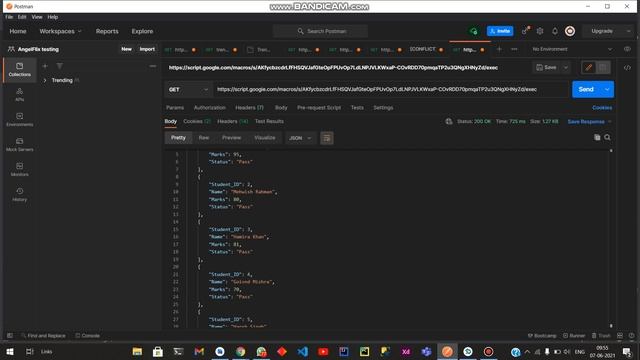Toggle two-pane layout icon in status bar
640x360 pixels.
point(620,336)
